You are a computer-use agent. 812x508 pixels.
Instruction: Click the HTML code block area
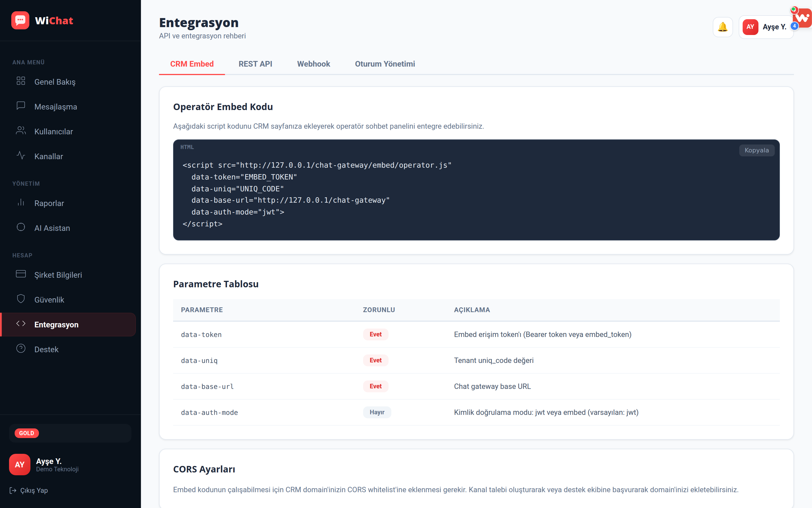click(476, 190)
